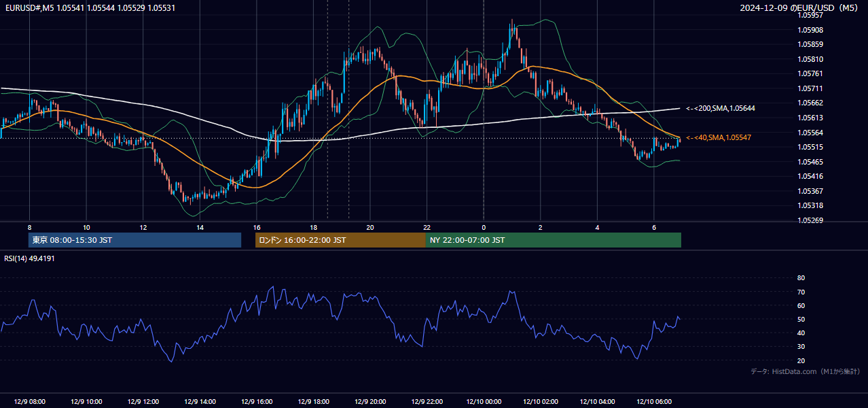Click price axis label 1.05613
Screen dimensions: 868x408
pos(810,118)
